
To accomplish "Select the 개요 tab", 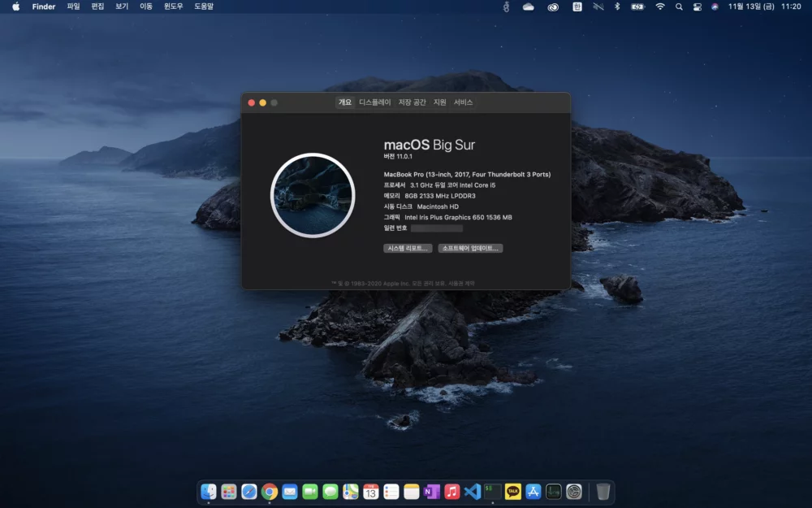I will click(x=345, y=102).
